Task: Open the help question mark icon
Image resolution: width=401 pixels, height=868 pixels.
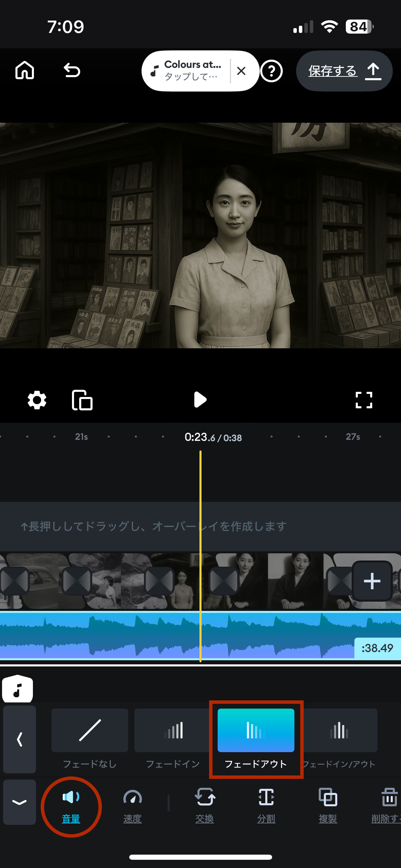Action: click(x=271, y=71)
